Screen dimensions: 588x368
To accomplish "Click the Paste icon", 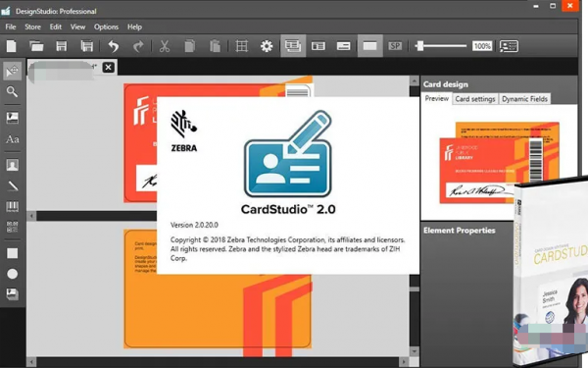I will click(x=215, y=46).
